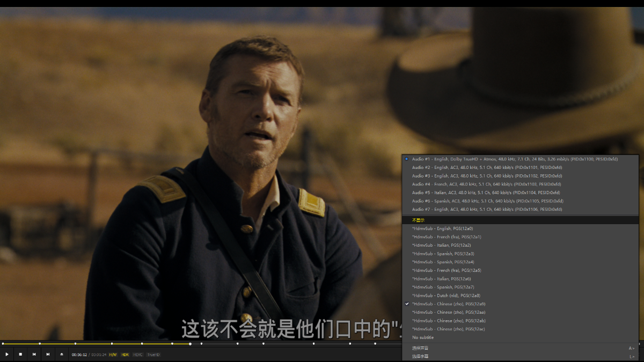The image size is (644, 362).
Task: Pick the Dutch (nld) PGS(12a8) subtitle
Action: [x=445, y=295]
